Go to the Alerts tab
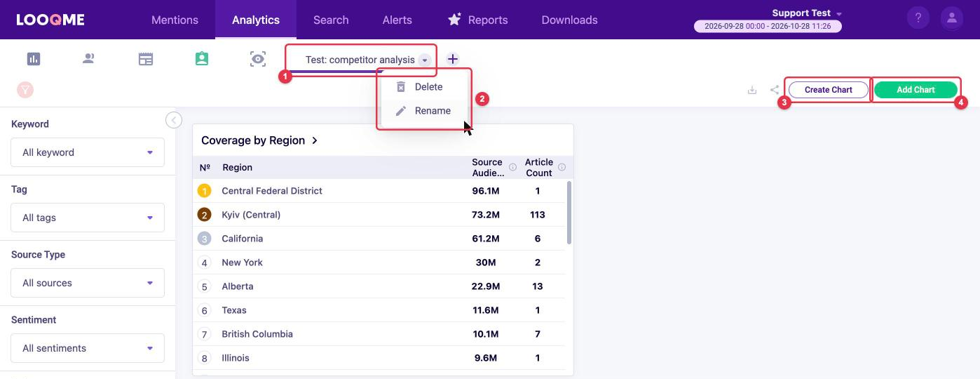980x379 pixels. coord(397,20)
